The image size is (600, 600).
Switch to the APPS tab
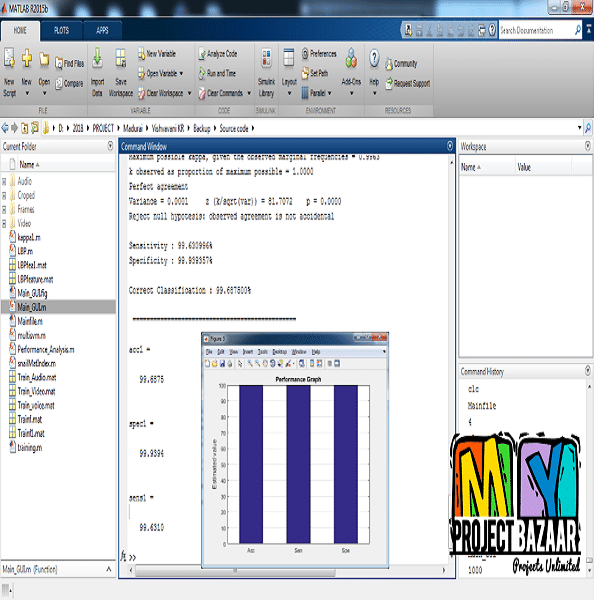tap(103, 31)
